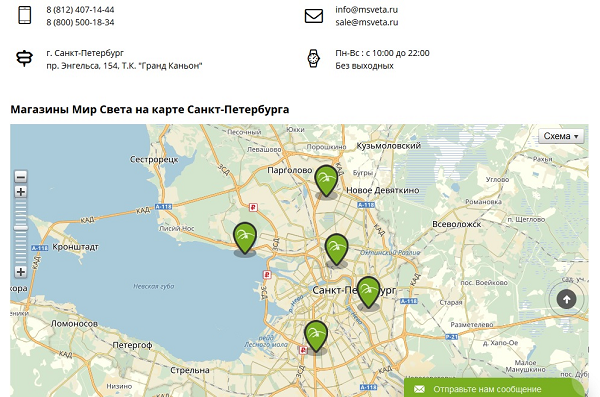Click the signpost address icon

click(24, 58)
